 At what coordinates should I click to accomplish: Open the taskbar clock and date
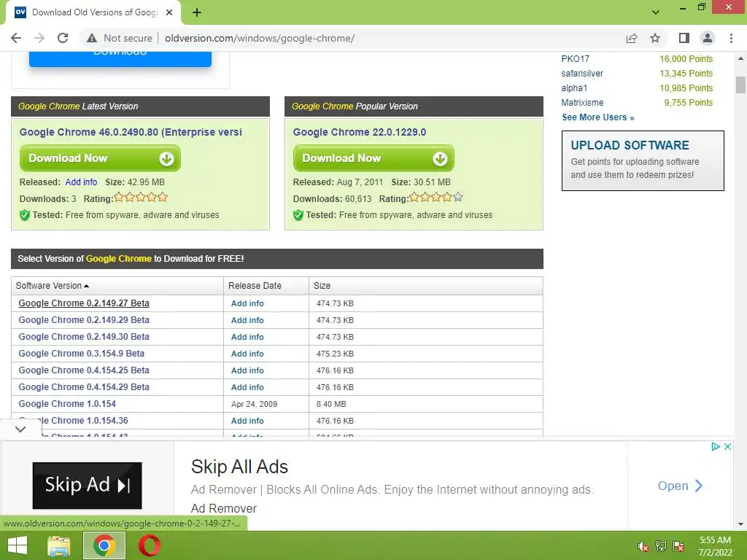(715, 546)
